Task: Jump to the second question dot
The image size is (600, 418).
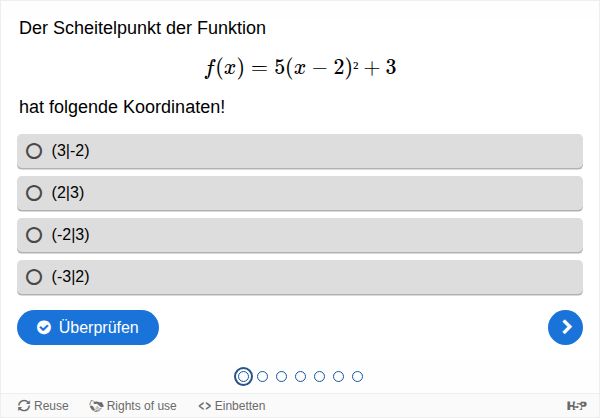Action: click(262, 376)
